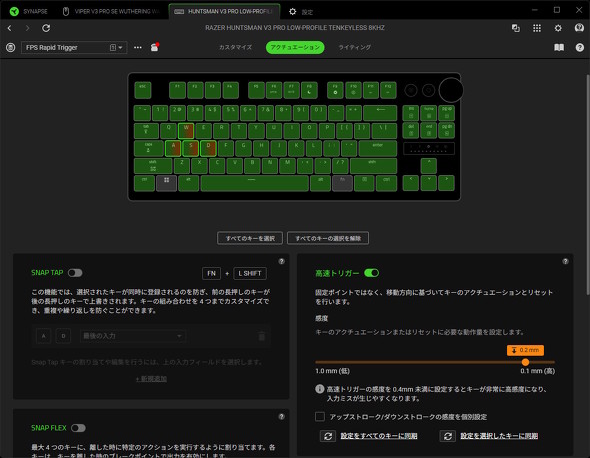Select the D key on keyboard
The image size is (590, 458).
point(208,149)
